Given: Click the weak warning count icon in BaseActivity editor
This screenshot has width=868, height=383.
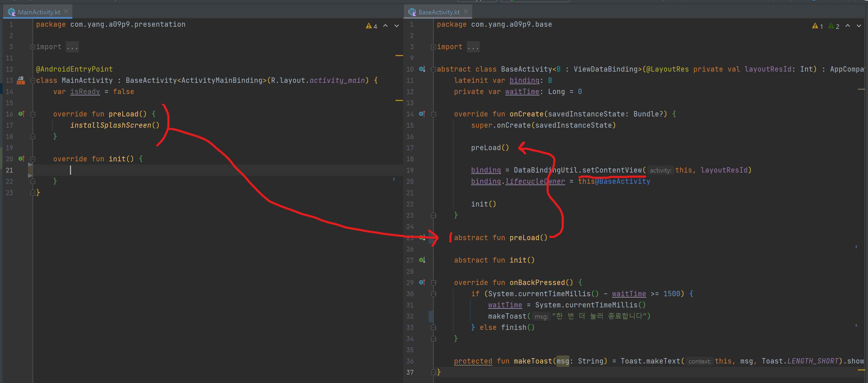Looking at the screenshot, I should coord(831,26).
